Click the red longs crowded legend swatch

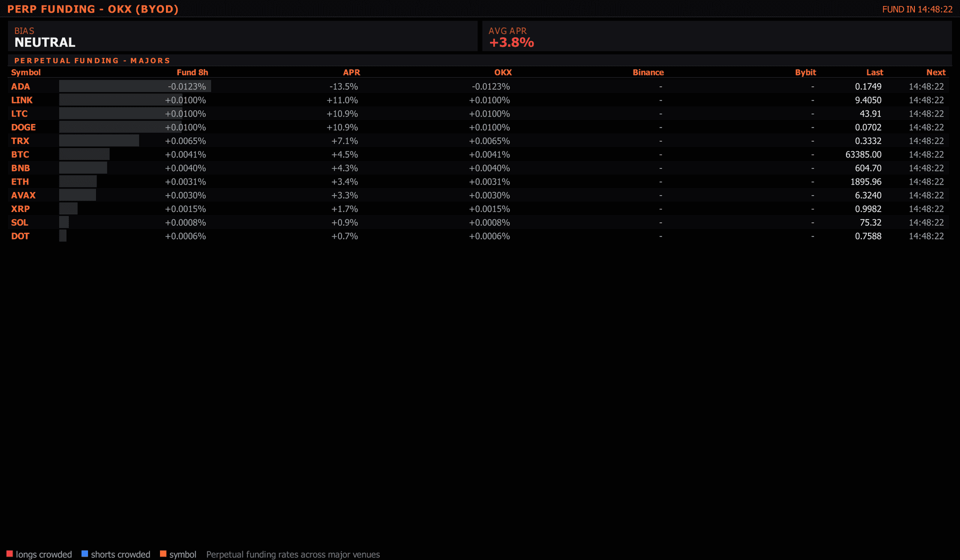pos(9,553)
